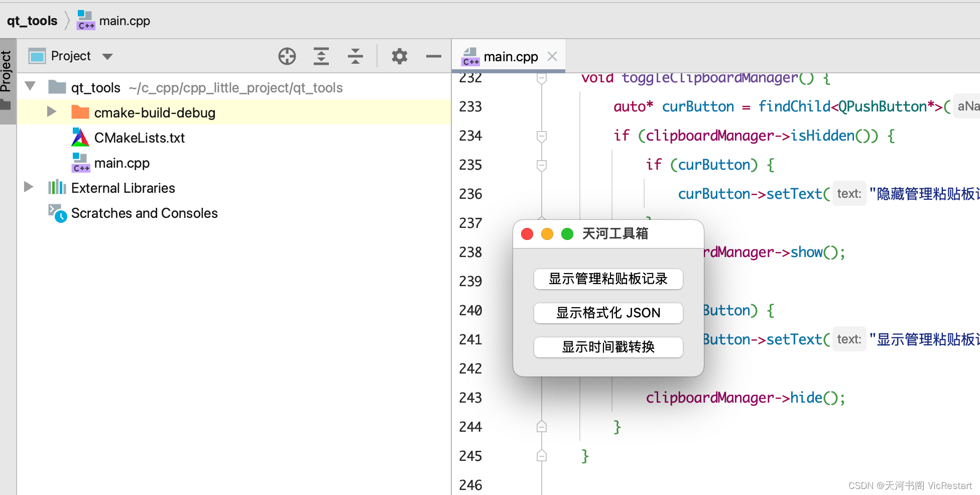Viewport: 980px width, 495px height.
Task: Select External Libraries in project tree
Action: point(123,188)
